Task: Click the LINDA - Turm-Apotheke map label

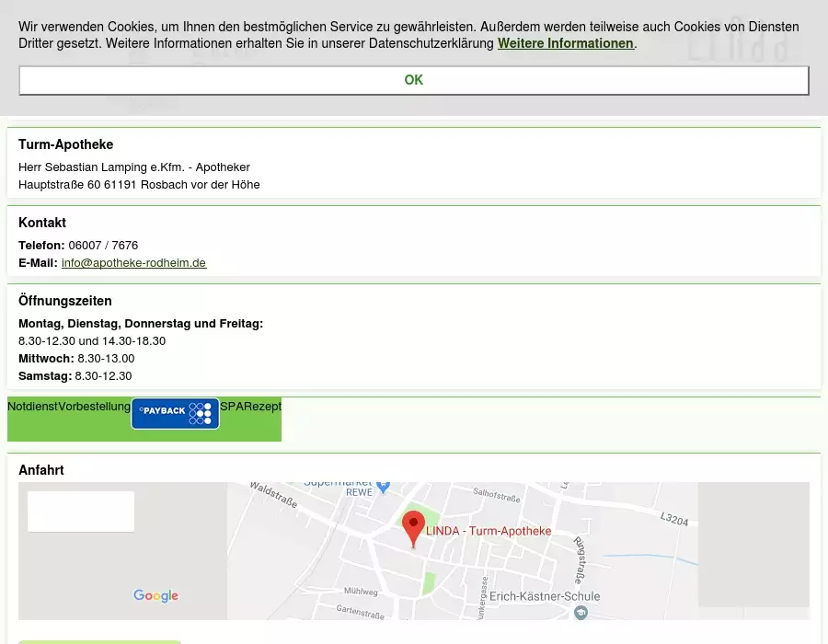Action: pos(489,531)
